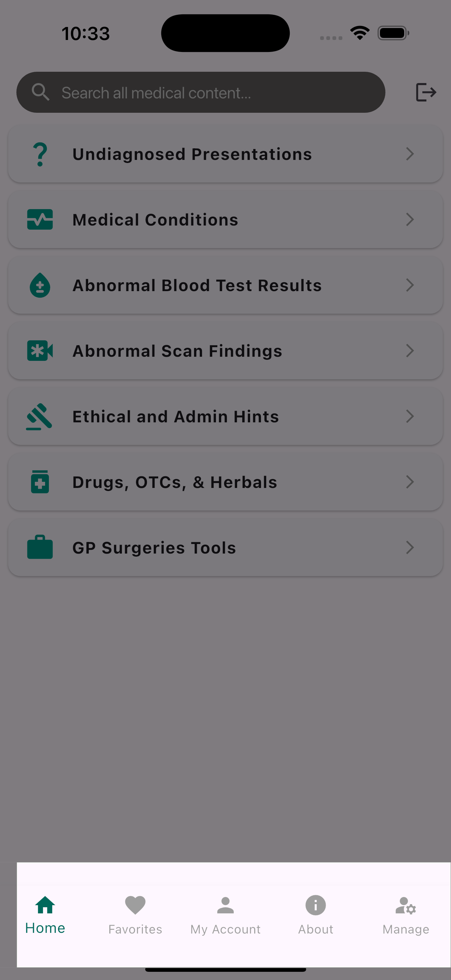Open GP Surgeries Tools section
The image size is (451, 980).
[x=154, y=548]
